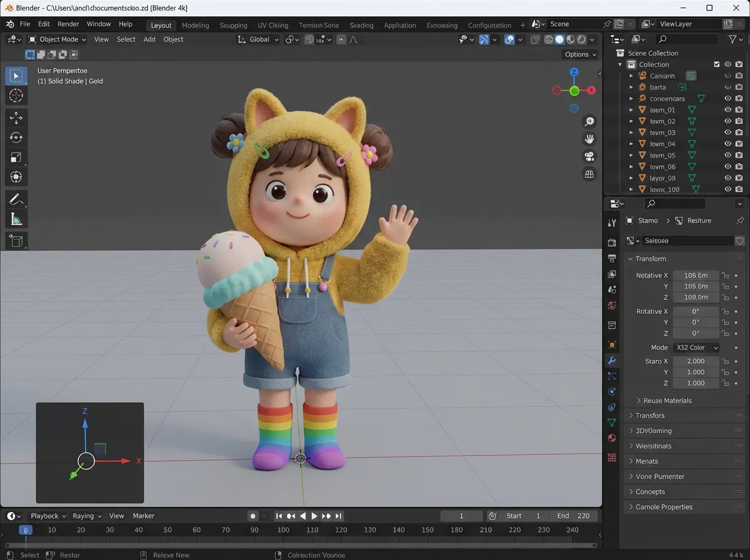The height and width of the screenshot is (560, 750).
Task: Switch to the Modeling workspace tab
Action: (x=196, y=25)
